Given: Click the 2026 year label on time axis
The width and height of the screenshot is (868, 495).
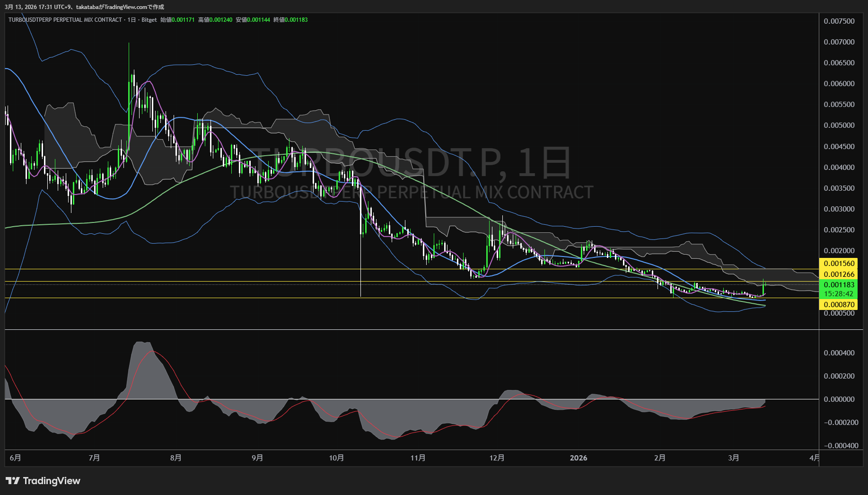Looking at the screenshot, I should pyautogui.click(x=578, y=458).
